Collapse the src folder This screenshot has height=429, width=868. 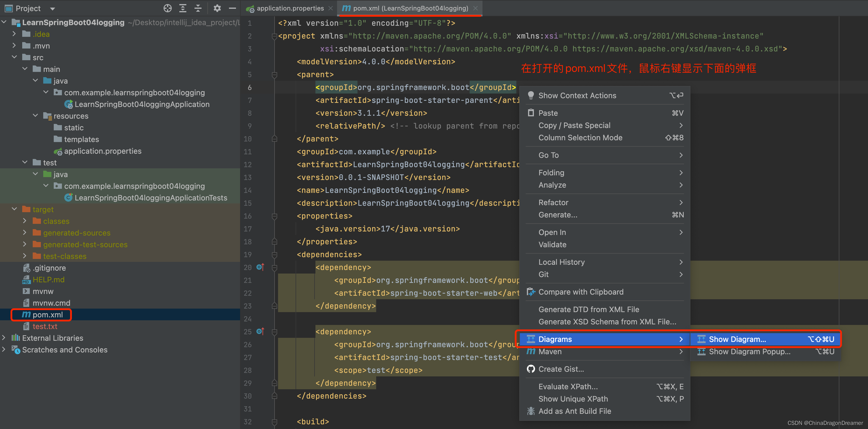click(x=14, y=57)
